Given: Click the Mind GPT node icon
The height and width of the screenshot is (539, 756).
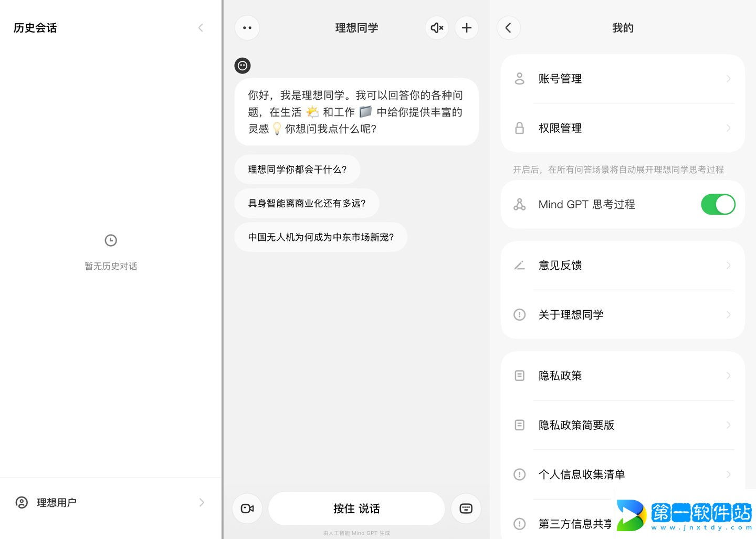Looking at the screenshot, I should pos(519,204).
